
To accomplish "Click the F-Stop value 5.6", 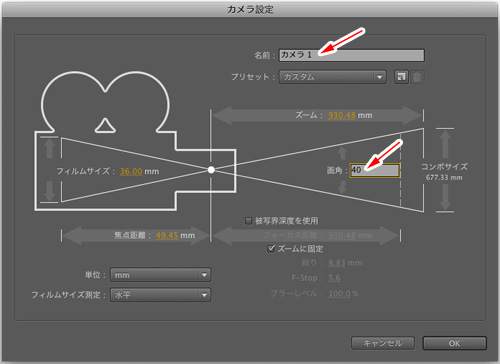I will (x=334, y=278).
